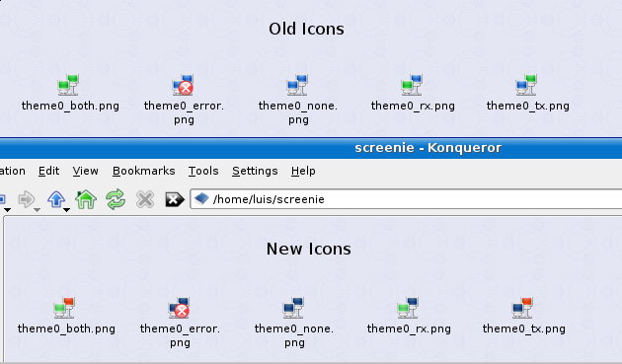Open the Up button history dropdown arrow
The image size is (622, 364).
[x=67, y=210]
